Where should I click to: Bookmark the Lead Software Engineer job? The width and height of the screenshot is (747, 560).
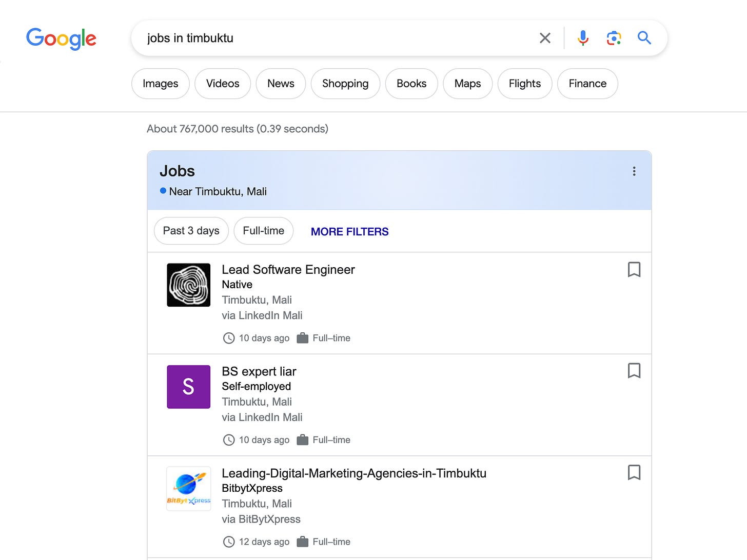point(634,269)
